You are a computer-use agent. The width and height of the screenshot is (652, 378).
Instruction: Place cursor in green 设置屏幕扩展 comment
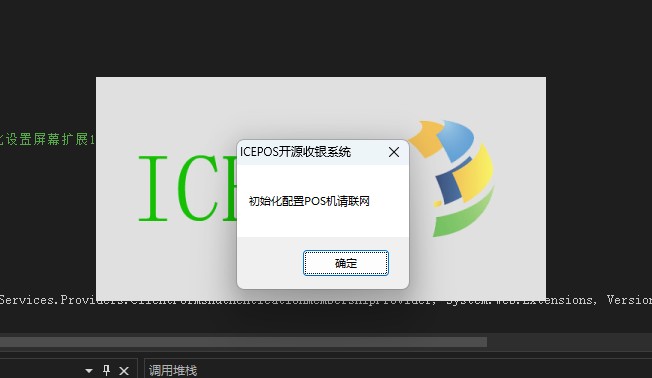coord(47,139)
